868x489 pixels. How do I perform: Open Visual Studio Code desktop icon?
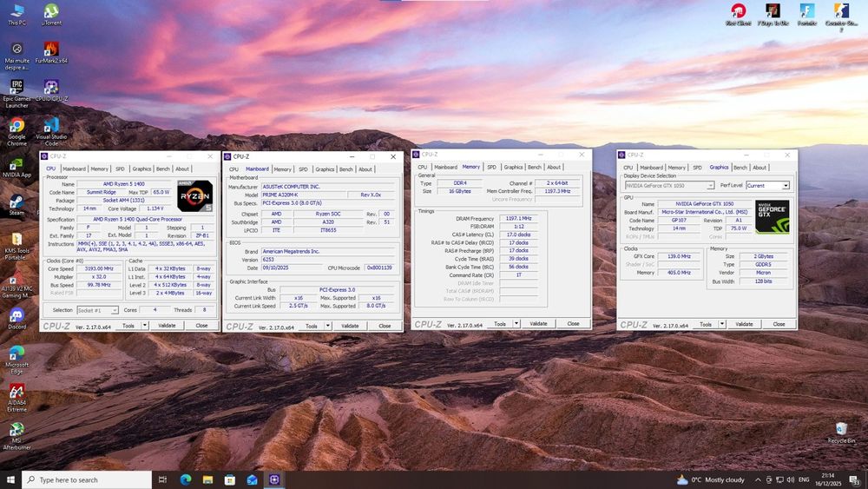tap(51, 132)
